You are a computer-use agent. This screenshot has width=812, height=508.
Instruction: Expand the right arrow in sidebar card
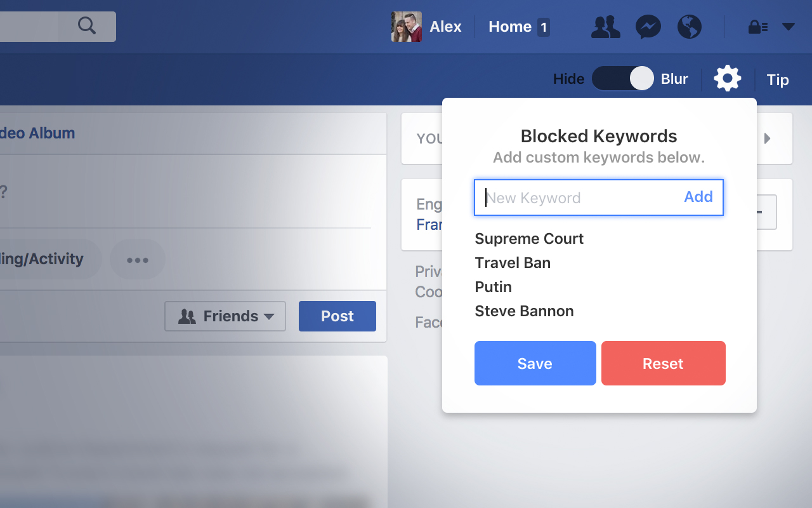click(768, 138)
